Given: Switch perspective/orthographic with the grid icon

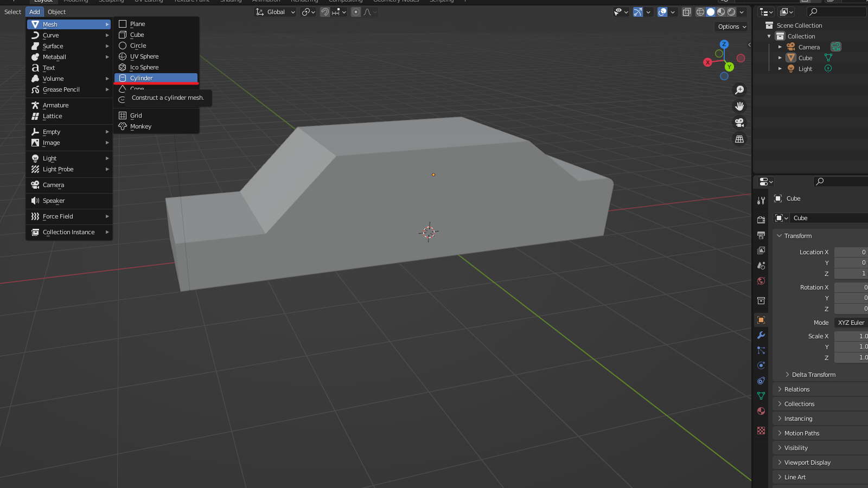Looking at the screenshot, I should tap(739, 139).
